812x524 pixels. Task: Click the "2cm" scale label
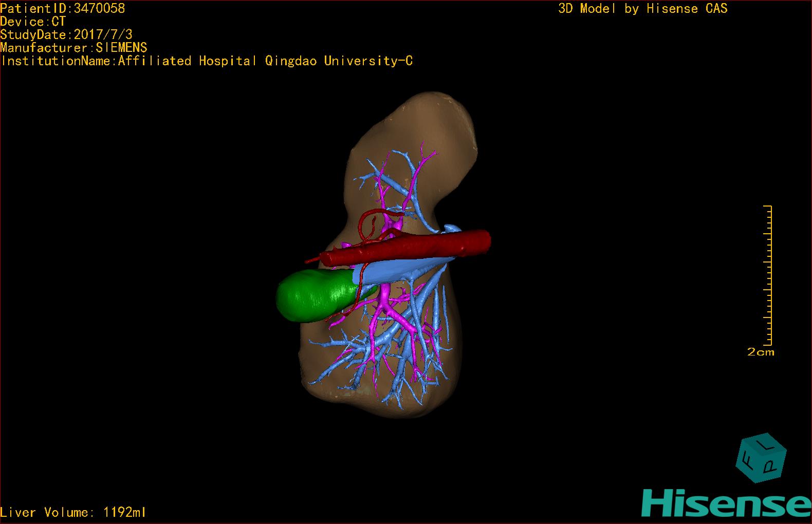coord(761,352)
